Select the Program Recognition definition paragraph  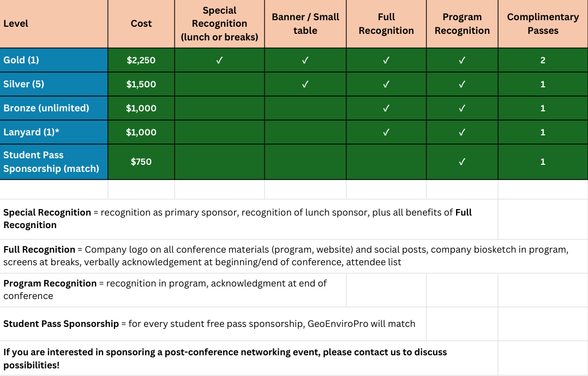click(165, 290)
